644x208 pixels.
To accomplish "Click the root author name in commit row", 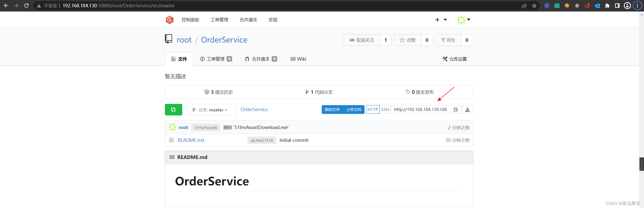I will point(183,128).
